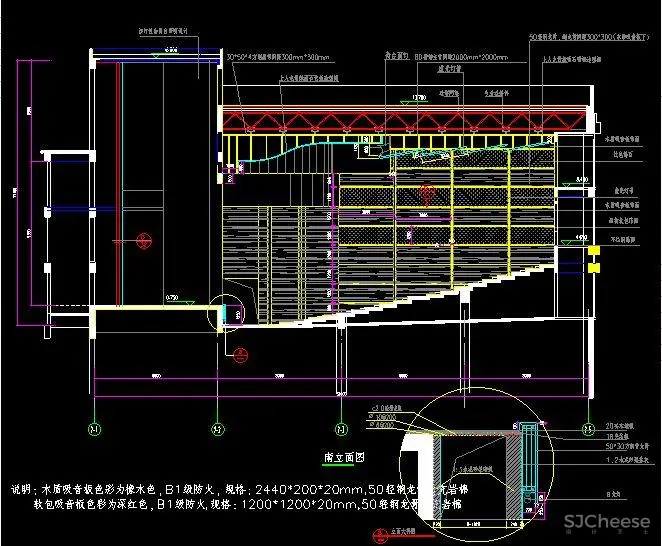Select the 0.750 elevation marker
Screen dimensions: 662x546
(179, 300)
